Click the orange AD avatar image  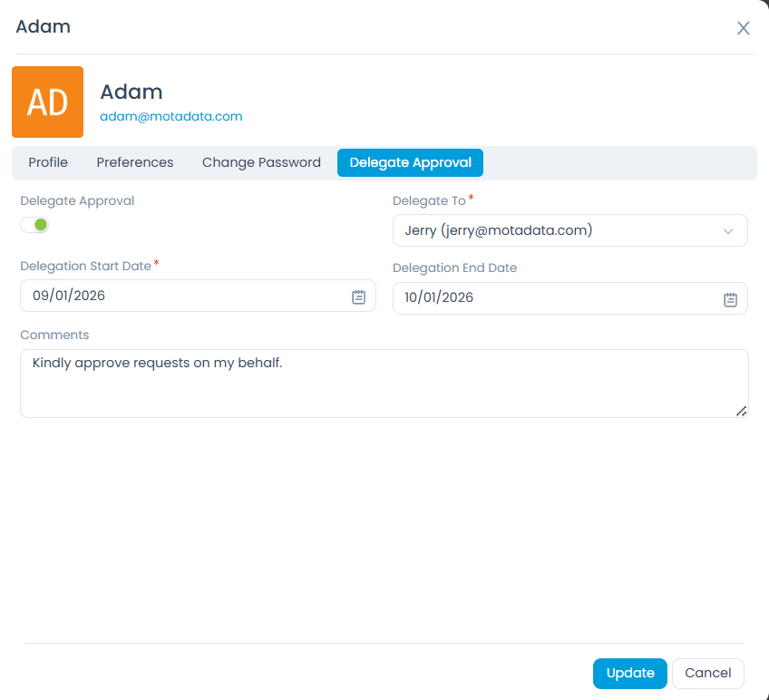tap(47, 102)
